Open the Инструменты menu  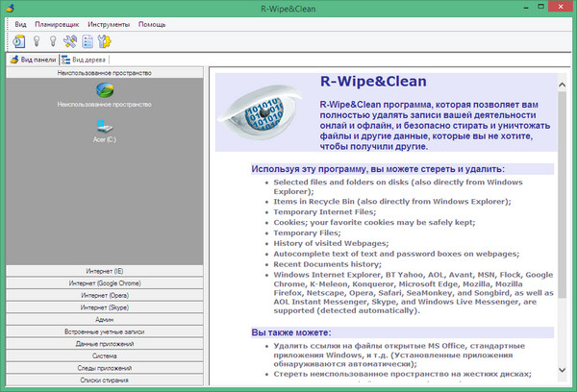(109, 23)
